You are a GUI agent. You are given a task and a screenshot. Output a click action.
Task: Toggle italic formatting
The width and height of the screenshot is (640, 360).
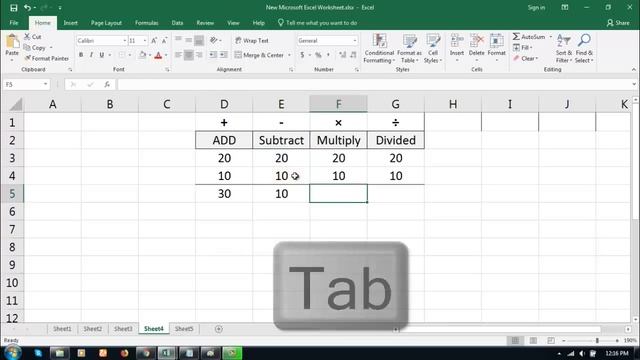[x=91, y=55]
